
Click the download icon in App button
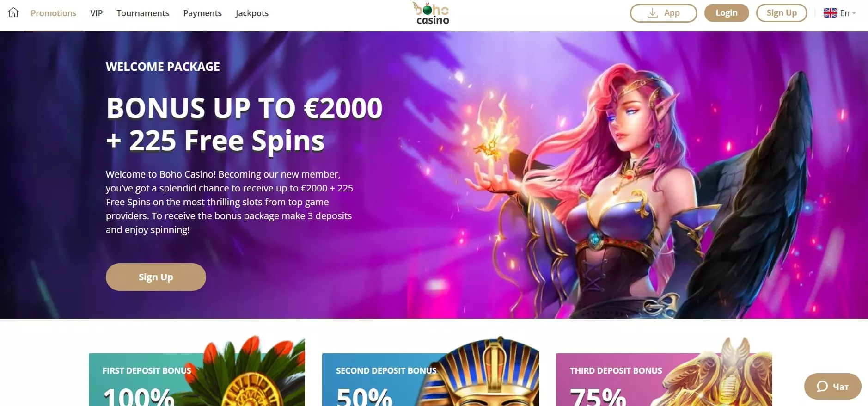652,13
